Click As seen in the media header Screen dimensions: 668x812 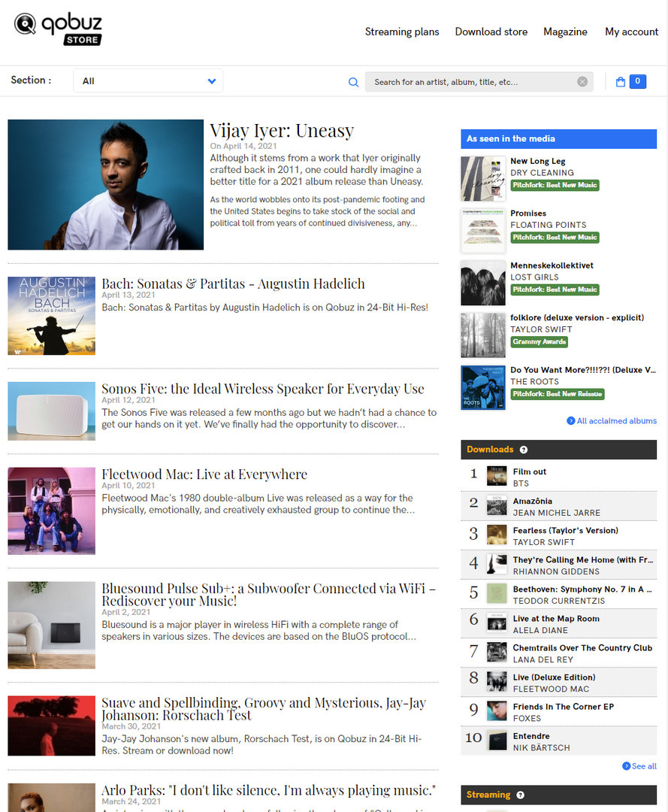pos(559,139)
